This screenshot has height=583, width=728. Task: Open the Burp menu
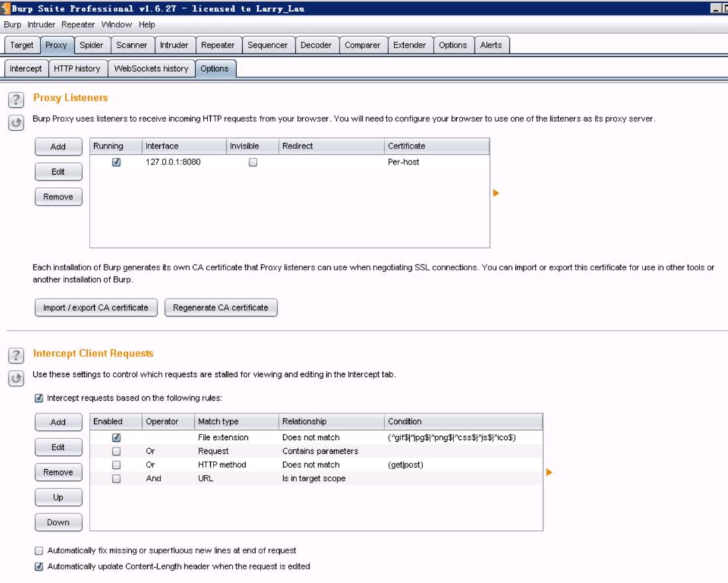[13, 25]
